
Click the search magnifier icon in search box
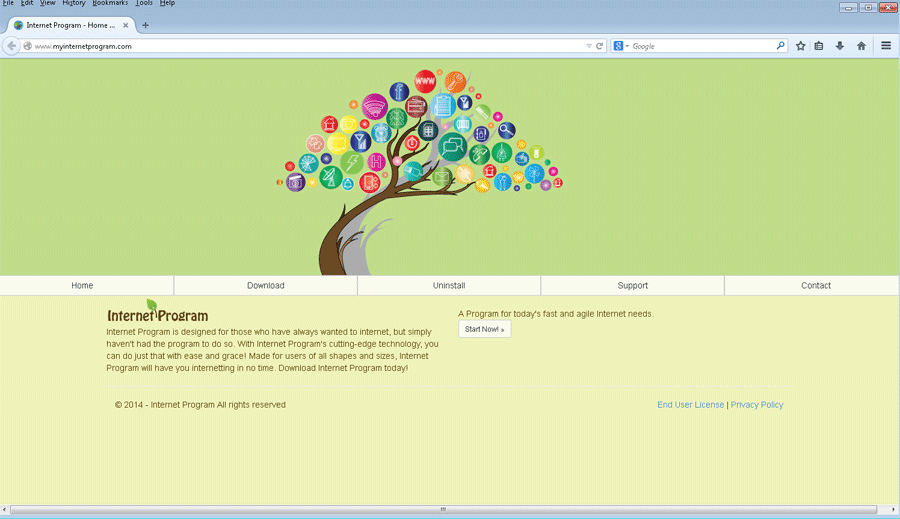point(781,46)
